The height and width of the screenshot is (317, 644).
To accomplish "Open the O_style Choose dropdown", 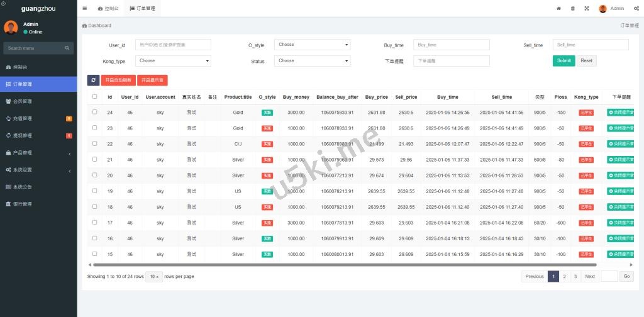I will pos(313,45).
